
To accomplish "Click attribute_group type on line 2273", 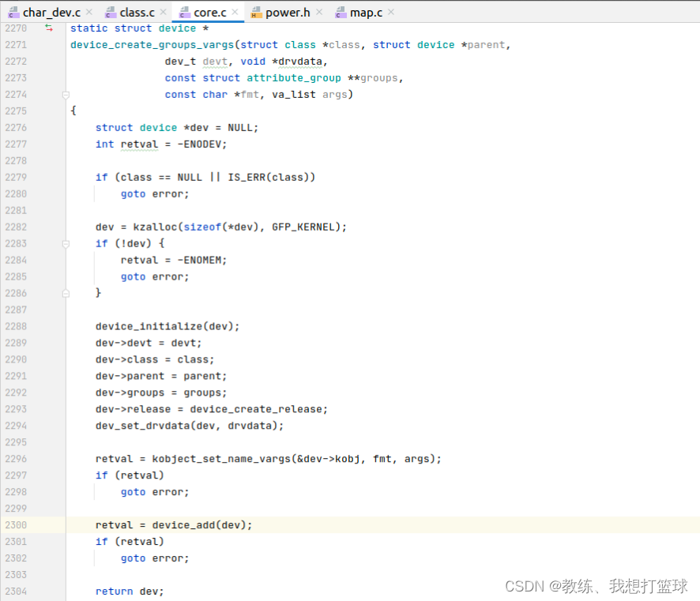I will pos(294,78).
